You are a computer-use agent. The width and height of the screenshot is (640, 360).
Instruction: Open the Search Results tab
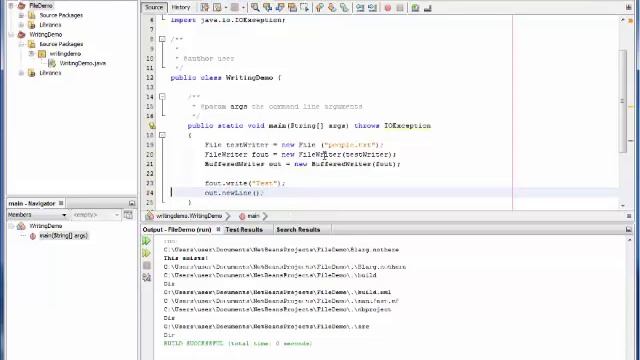point(298,230)
